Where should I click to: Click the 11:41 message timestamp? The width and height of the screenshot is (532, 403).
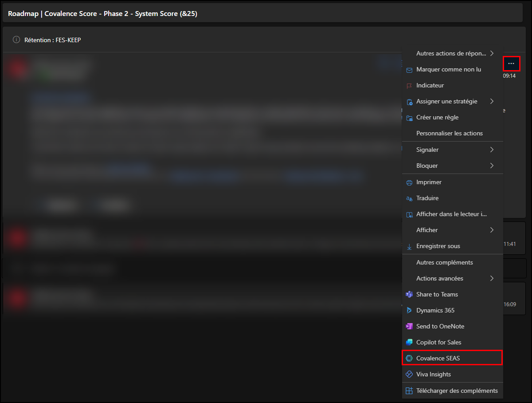pos(510,244)
